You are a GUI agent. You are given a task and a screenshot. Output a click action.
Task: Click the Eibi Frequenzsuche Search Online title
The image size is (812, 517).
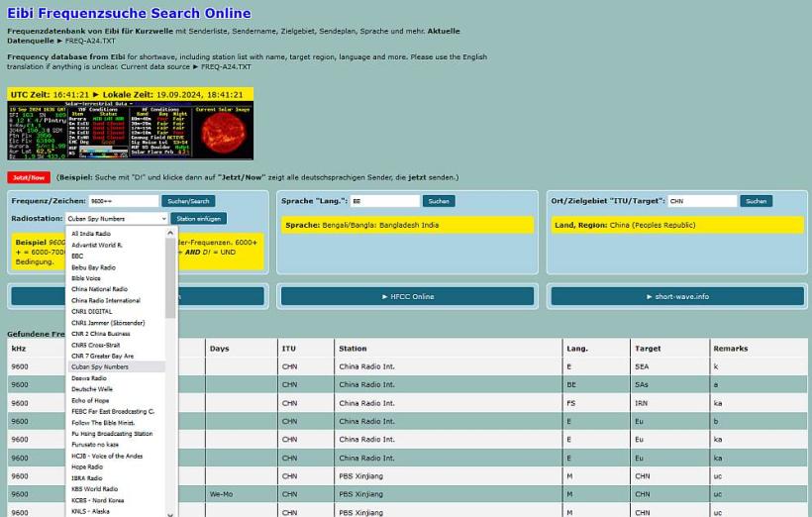(129, 13)
